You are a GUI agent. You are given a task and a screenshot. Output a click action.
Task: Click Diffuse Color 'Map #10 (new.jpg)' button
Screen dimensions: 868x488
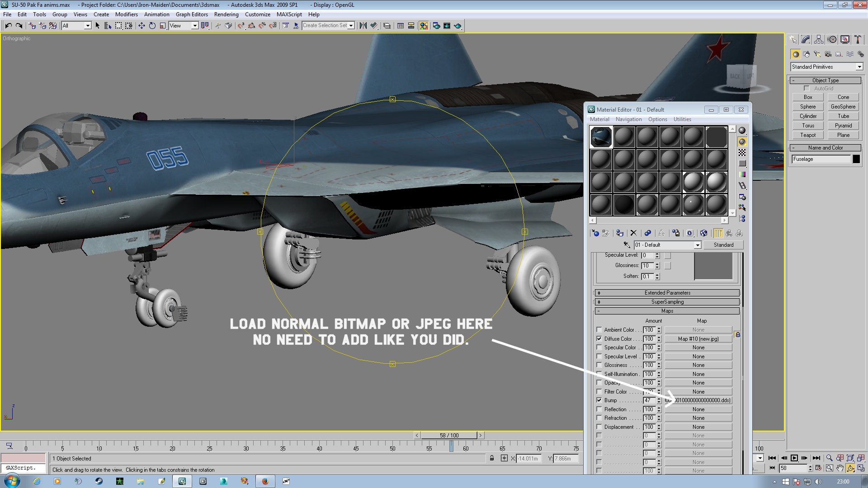tap(698, 339)
